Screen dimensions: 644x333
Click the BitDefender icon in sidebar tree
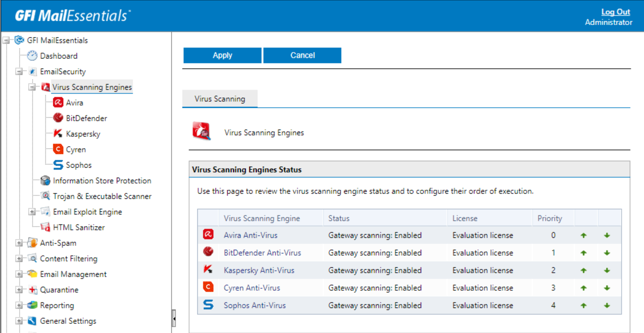click(58, 118)
